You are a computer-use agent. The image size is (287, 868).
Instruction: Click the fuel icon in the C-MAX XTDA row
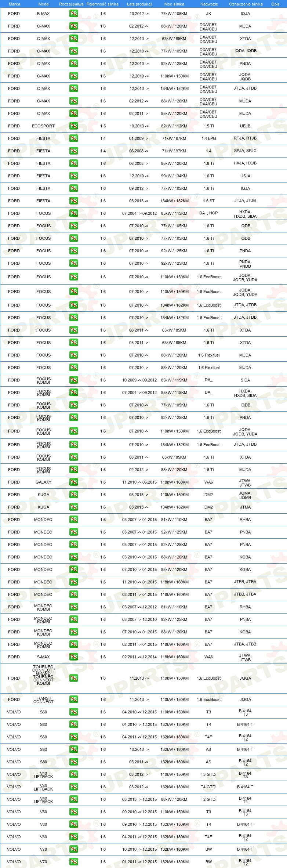click(74, 39)
